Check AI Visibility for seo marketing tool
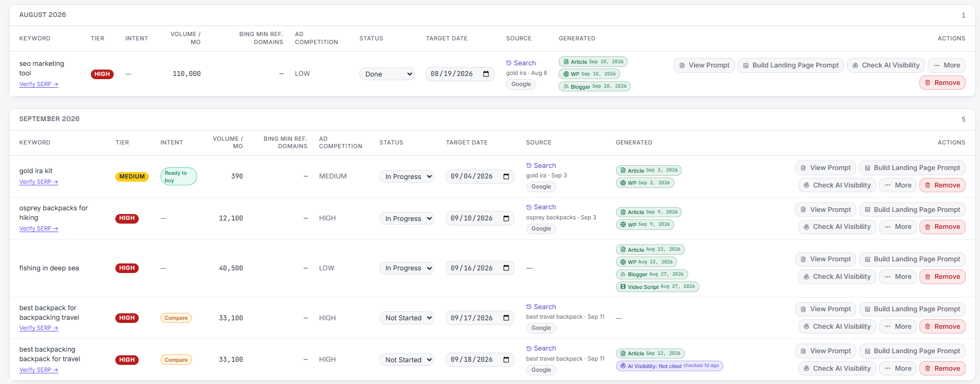 tap(885, 65)
